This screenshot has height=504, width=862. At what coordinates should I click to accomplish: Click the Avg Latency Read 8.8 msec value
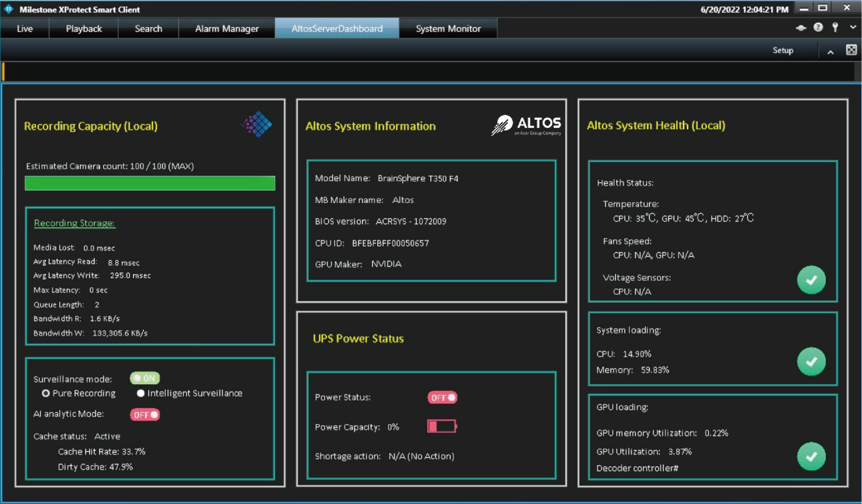(124, 263)
